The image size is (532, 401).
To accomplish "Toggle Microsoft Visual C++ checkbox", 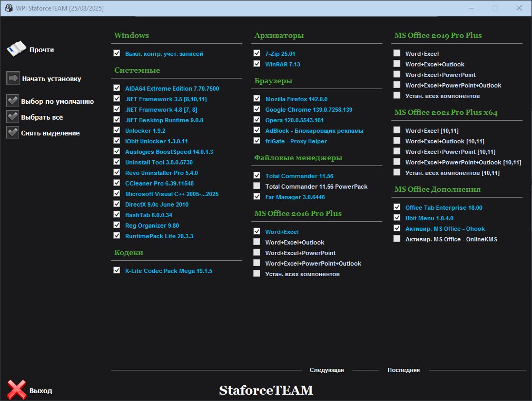I will pos(117,193).
